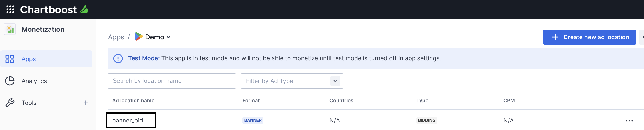The height and width of the screenshot is (130, 644).
Task: Click the Apps breadcrumb link
Action: click(116, 37)
